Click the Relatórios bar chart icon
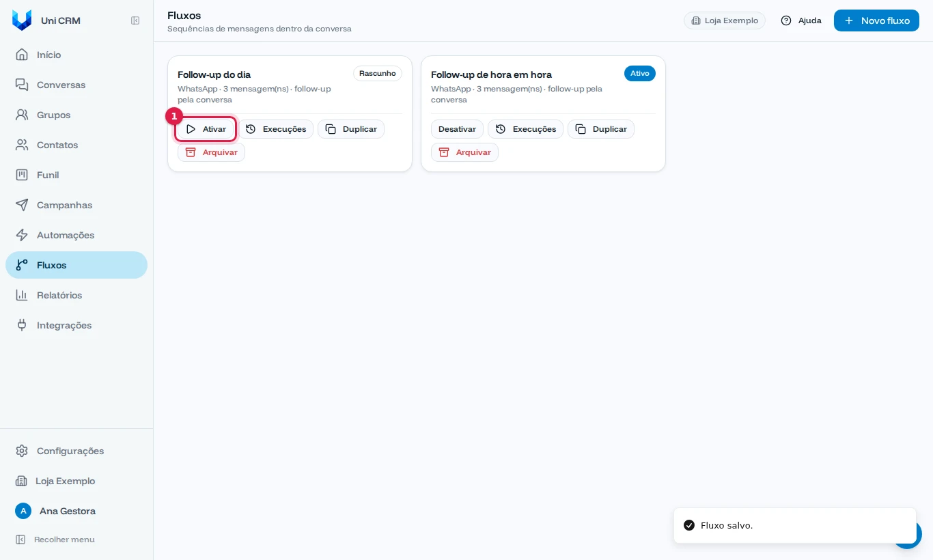Image resolution: width=933 pixels, height=560 pixels. point(22,295)
